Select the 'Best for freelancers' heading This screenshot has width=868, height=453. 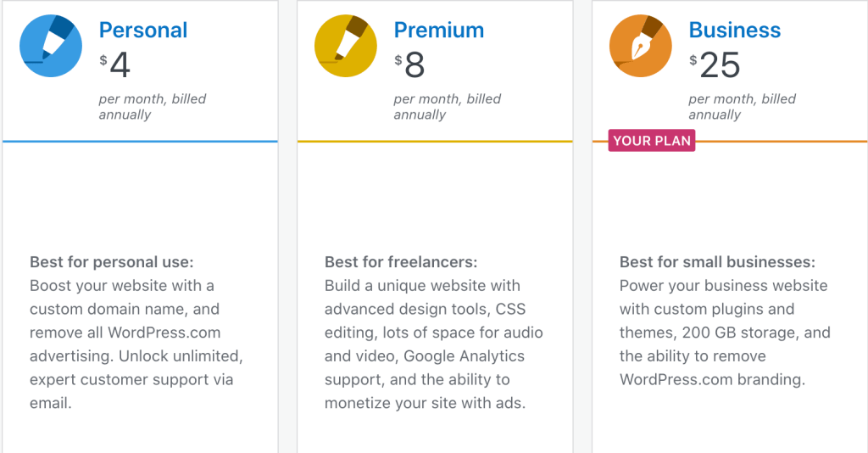point(401,262)
